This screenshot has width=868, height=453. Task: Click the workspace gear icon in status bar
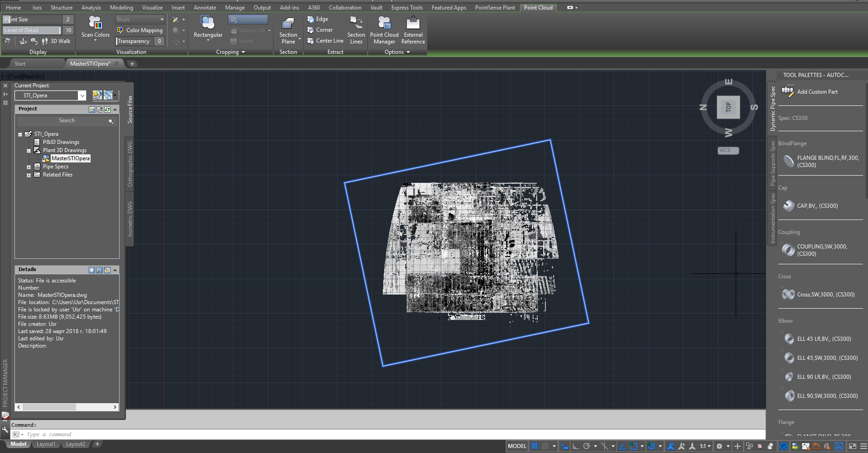pyautogui.click(x=719, y=446)
